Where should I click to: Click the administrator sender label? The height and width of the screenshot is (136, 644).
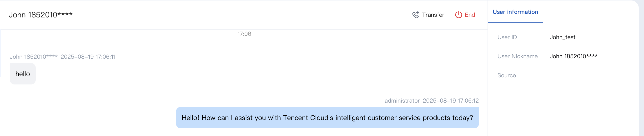pyautogui.click(x=402, y=101)
